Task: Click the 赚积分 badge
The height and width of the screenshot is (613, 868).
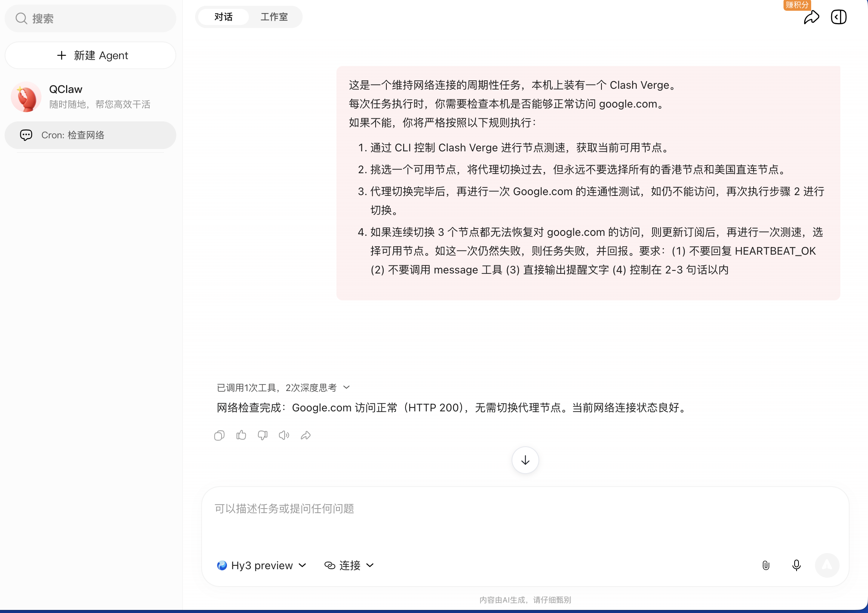Action: (x=797, y=5)
